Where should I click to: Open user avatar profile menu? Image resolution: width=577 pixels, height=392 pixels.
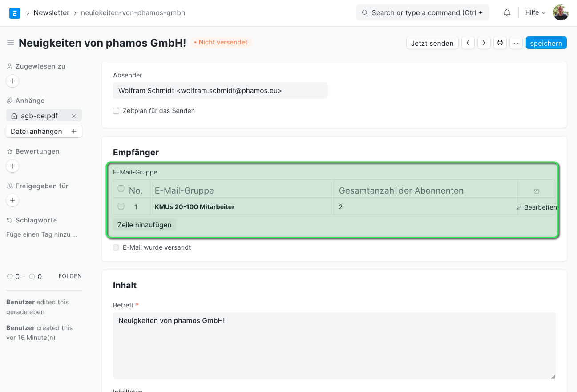[x=561, y=12]
